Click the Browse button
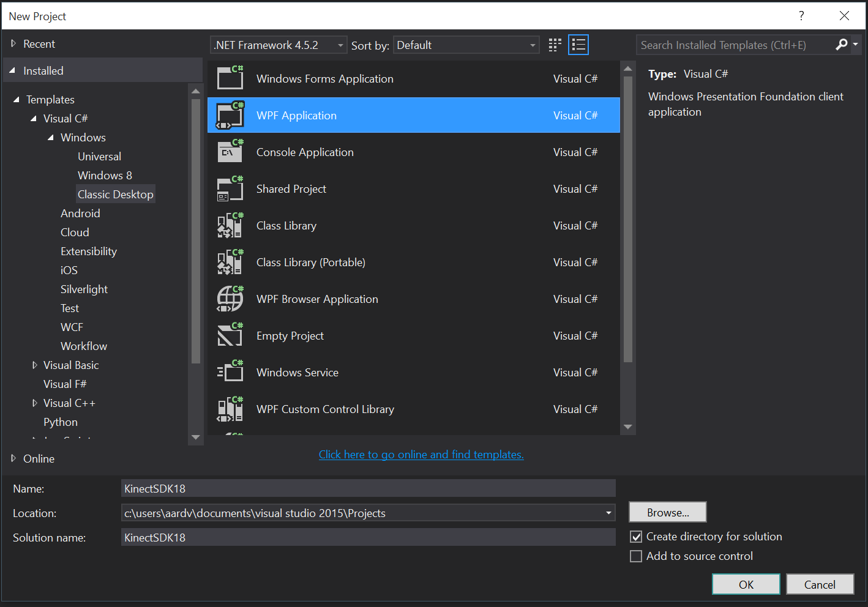Image resolution: width=868 pixels, height=607 pixels. tap(667, 512)
